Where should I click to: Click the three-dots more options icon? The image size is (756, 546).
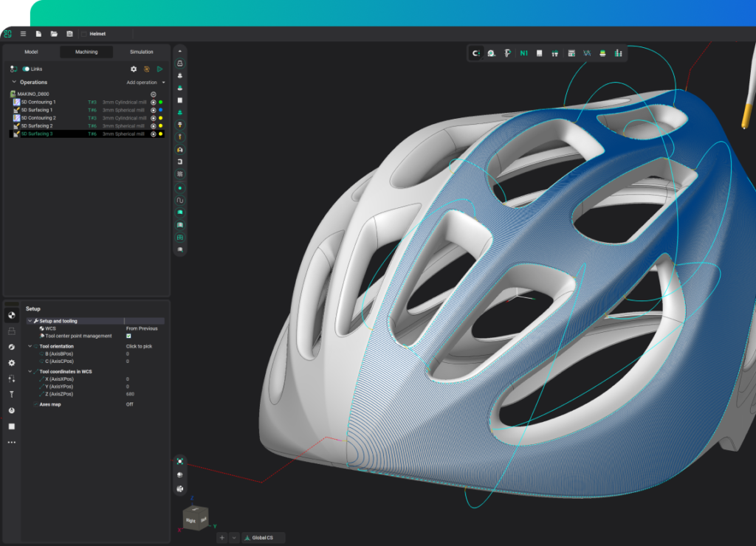pyautogui.click(x=12, y=443)
